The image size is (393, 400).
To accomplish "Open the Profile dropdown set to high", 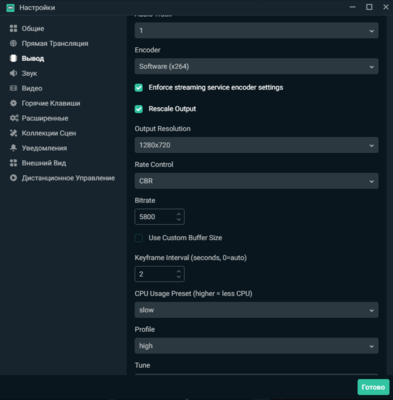I will click(x=256, y=346).
